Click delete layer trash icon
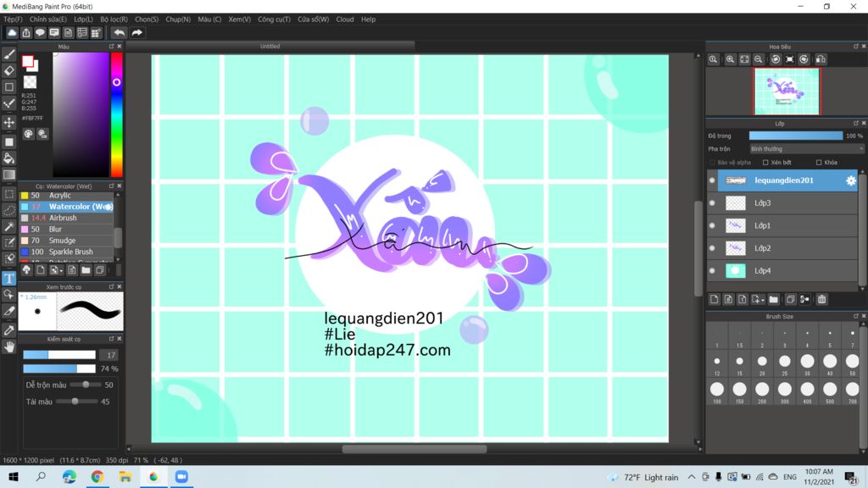This screenshot has width=868, height=488. [821, 299]
